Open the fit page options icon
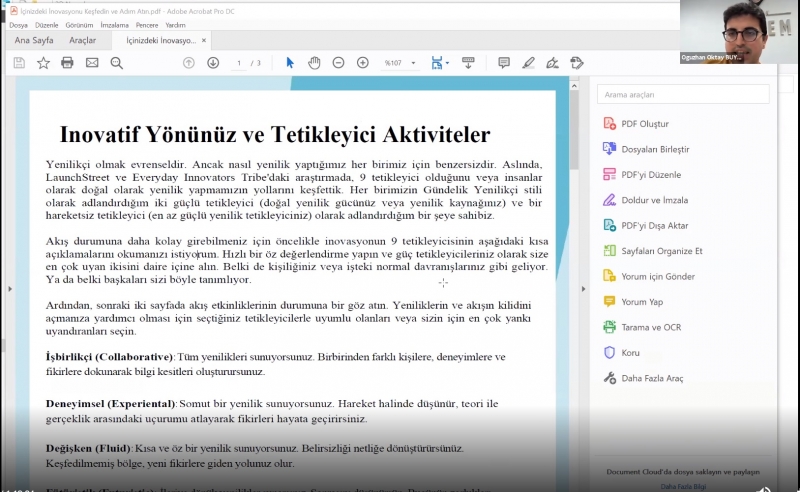This screenshot has width=800, height=492. 439,63
